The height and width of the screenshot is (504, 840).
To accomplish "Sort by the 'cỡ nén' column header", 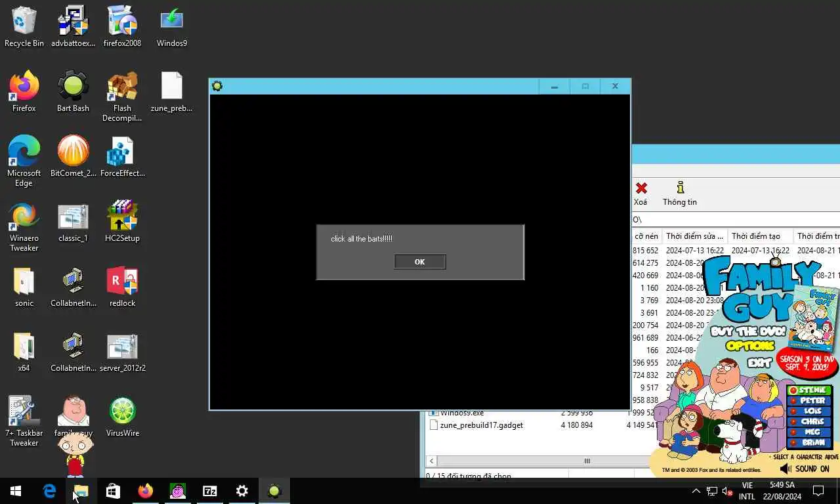I will pyautogui.click(x=646, y=236).
